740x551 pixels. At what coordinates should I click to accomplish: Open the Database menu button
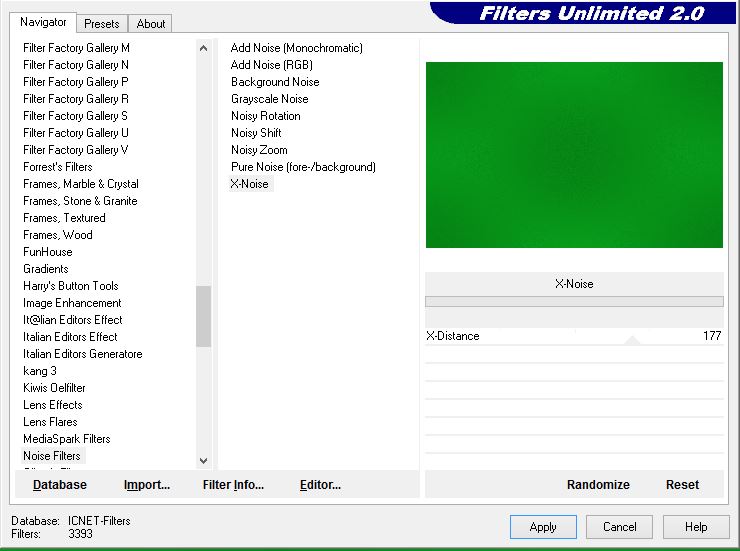(x=60, y=485)
